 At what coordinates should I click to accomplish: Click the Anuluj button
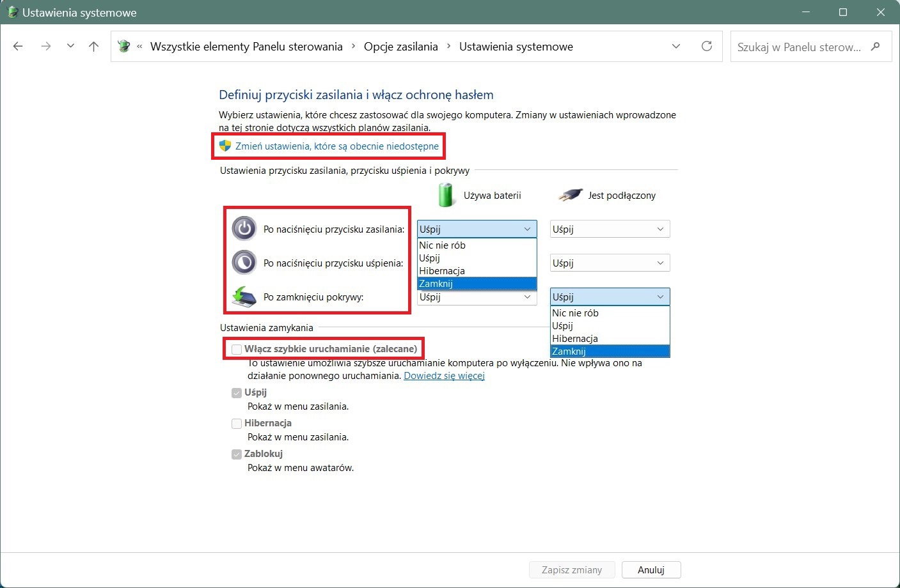click(651, 569)
